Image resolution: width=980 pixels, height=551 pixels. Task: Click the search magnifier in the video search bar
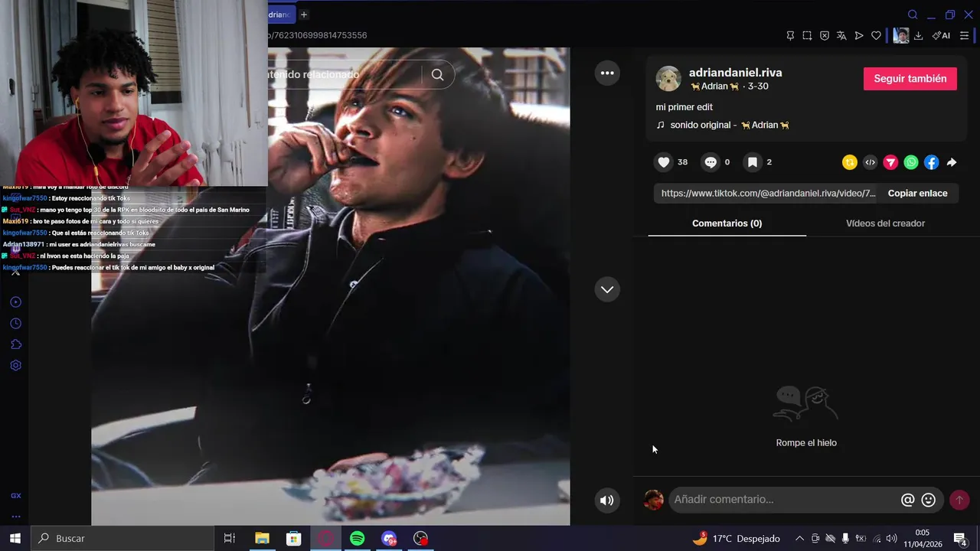pyautogui.click(x=437, y=74)
